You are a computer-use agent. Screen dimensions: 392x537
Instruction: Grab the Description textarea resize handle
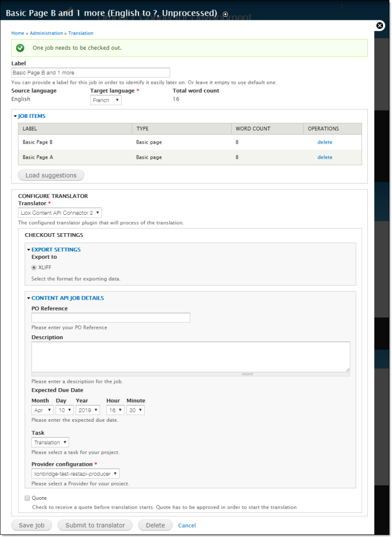coord(246,374)
